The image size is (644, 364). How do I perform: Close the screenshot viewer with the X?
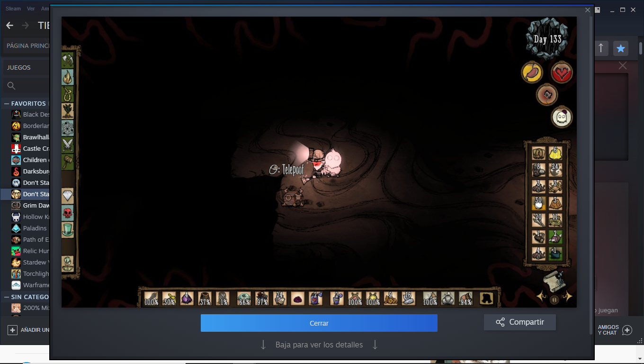[588, 10]
